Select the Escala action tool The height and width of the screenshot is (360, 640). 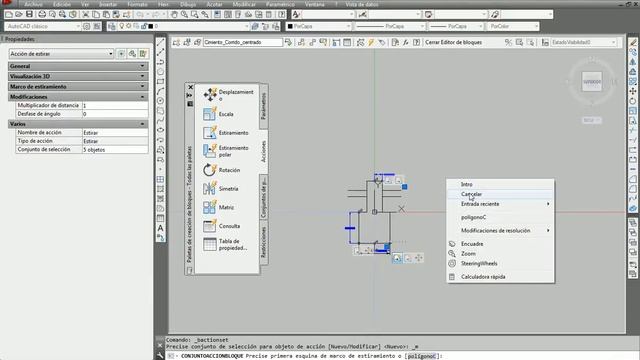pos(218,114)
